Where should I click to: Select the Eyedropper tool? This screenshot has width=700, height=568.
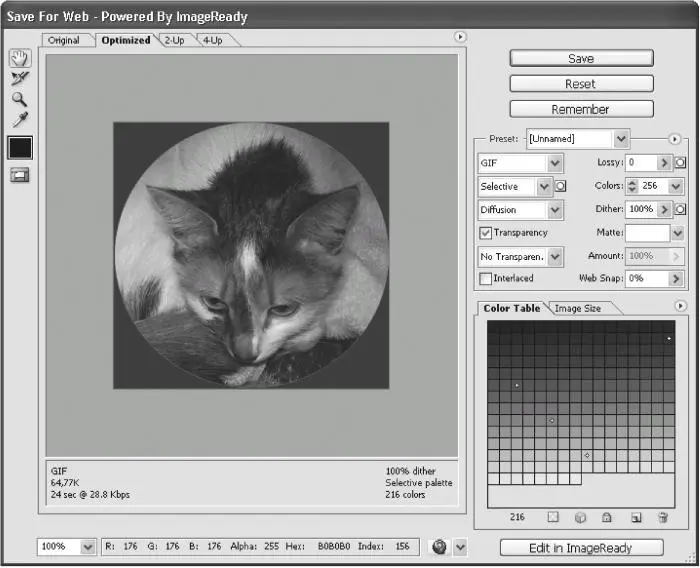coord(20,120)
